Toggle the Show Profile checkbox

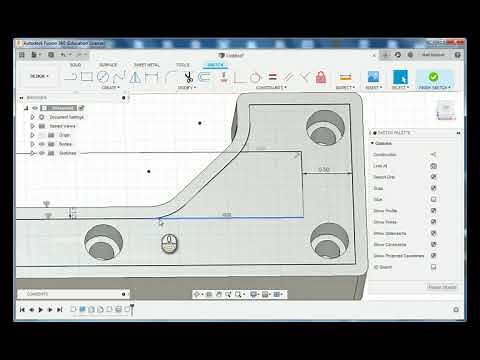tap(433, 211)
